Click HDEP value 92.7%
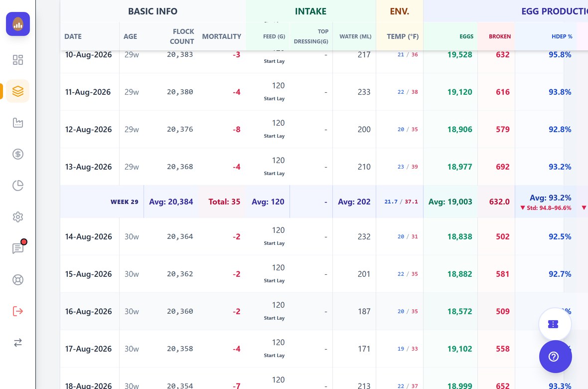 560,274
